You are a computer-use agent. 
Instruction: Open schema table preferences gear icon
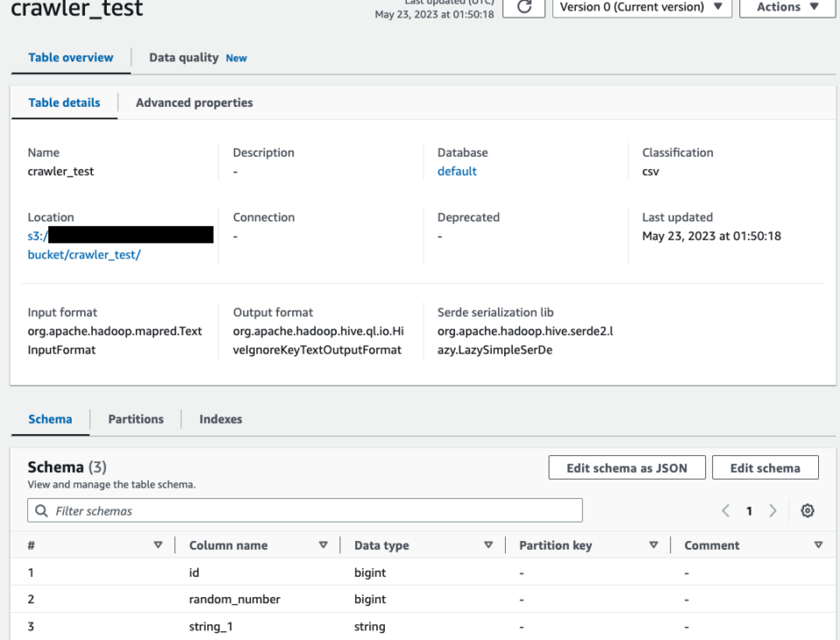(808, 510)
